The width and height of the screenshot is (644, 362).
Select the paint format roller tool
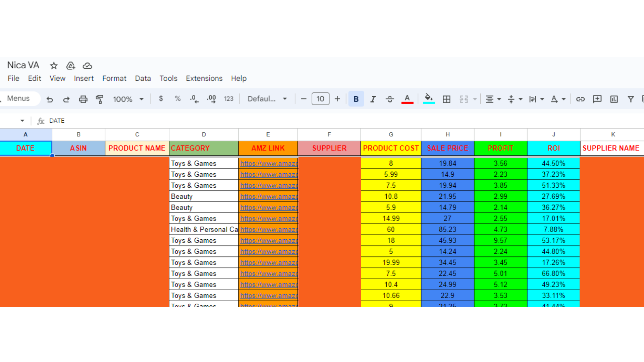point(100,99)
